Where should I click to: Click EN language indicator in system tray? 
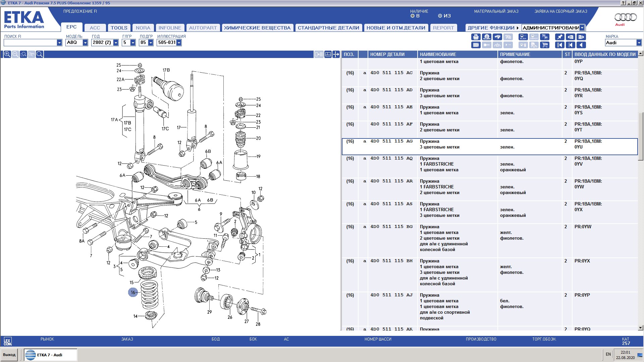pyautogui.click(x=608, y=354)
